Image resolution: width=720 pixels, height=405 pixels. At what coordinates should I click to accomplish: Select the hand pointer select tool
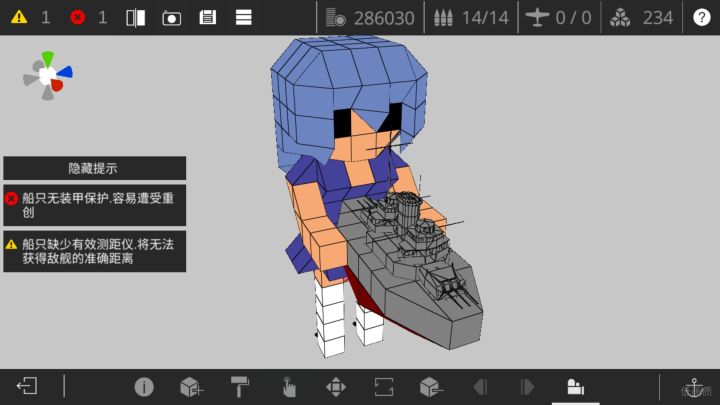click(289, 387)
